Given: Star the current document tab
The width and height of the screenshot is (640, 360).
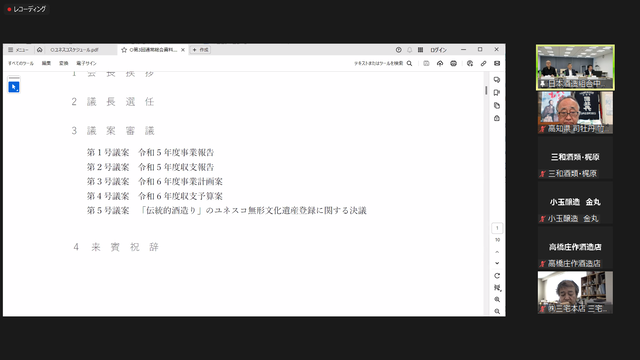Looking at the screenshot, I should pyautogui.click(x=124, y=50).
